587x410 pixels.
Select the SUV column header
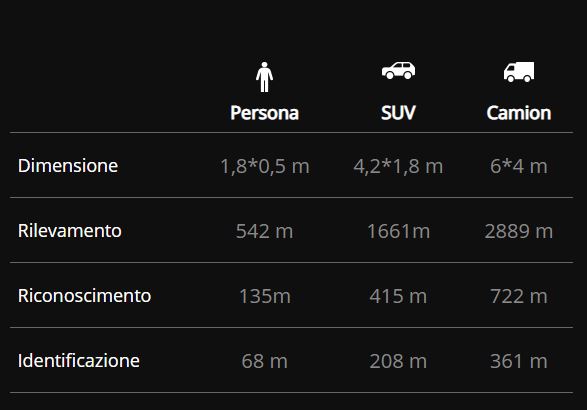[x=398, y=113]
